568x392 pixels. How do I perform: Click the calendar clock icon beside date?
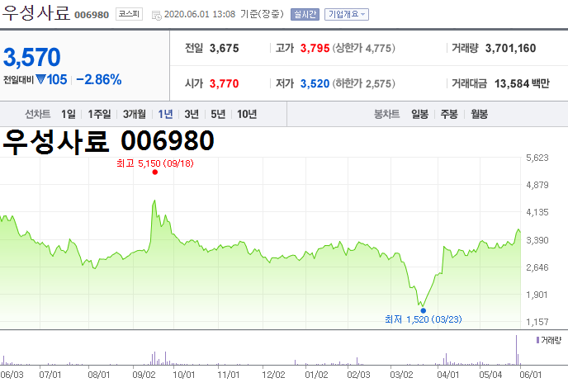[x=157, y=15]
